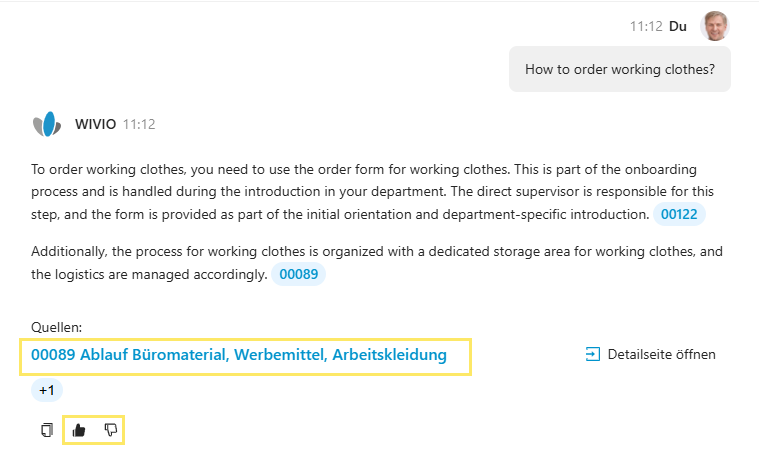
Task: Click the WIVIO sender name
Action: [x=96, y=125]
